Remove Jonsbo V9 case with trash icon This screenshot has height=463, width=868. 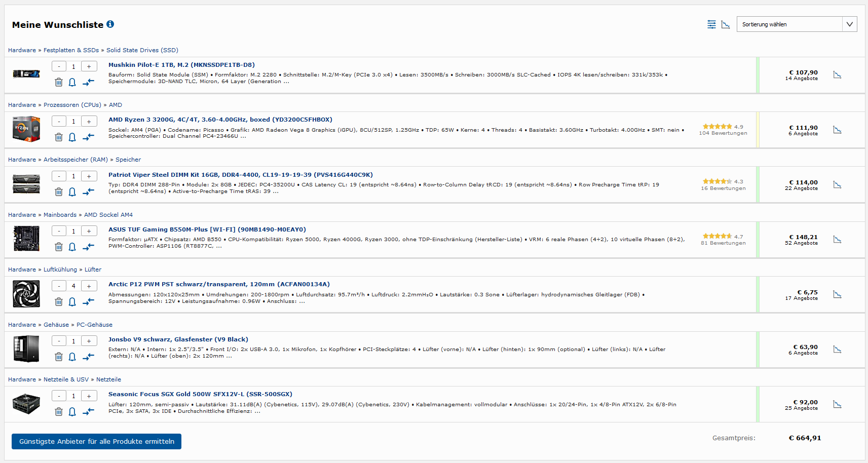[59, 357]
